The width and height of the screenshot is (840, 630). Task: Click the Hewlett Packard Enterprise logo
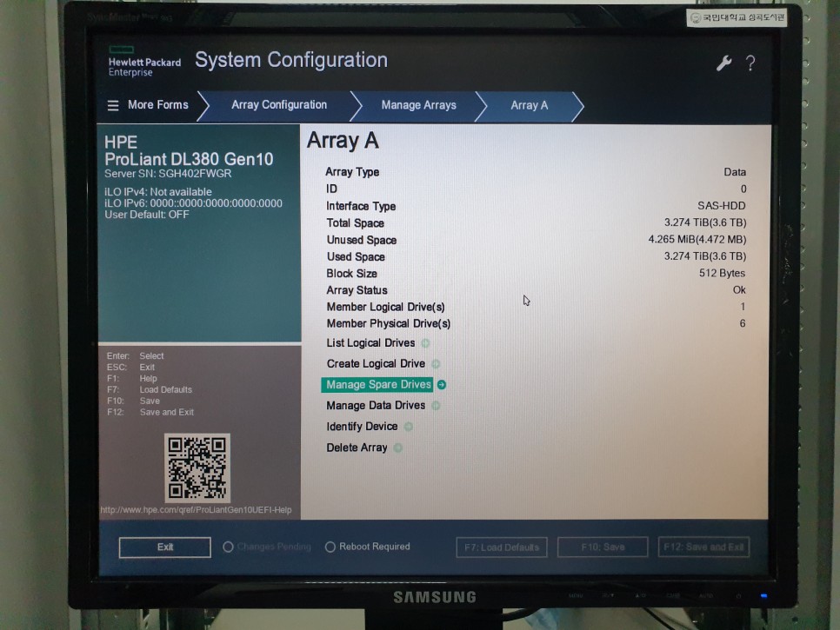pos(144,62)
